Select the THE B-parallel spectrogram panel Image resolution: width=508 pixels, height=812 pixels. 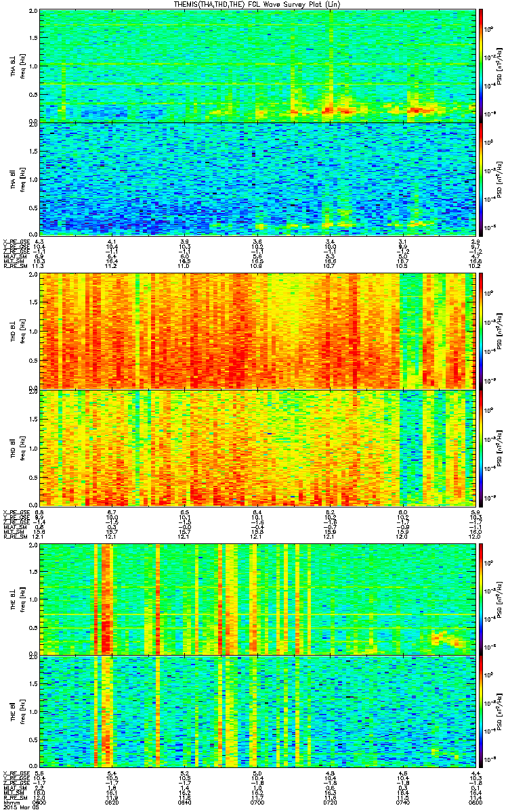[258, 713]
